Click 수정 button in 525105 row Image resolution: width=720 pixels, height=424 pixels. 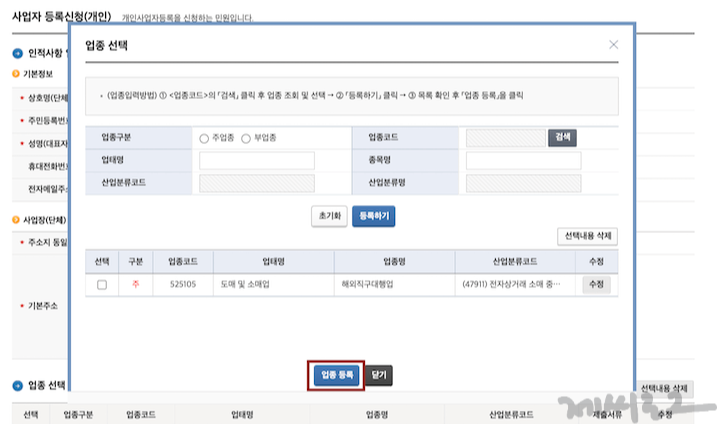tap(596, 284)
